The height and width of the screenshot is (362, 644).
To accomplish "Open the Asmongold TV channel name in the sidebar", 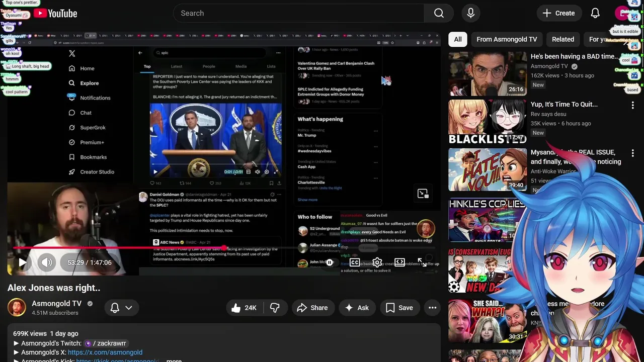I will [x=549, y=66].
